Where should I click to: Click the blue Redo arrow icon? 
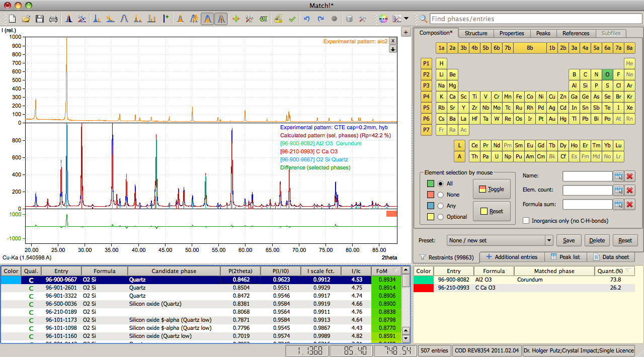[320, 19]
